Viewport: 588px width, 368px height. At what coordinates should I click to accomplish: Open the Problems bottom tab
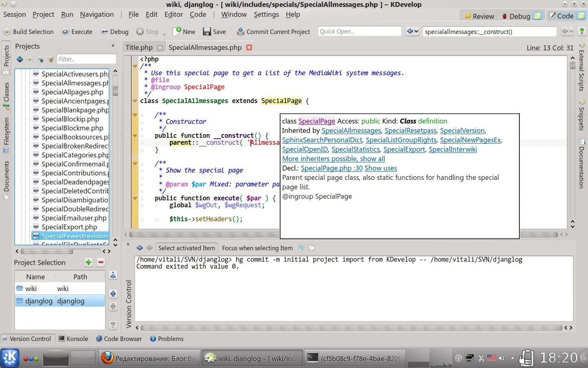click(167, 339)
